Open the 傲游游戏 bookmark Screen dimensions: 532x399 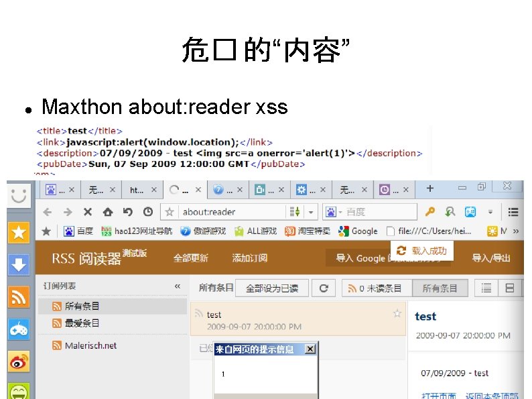203,231
